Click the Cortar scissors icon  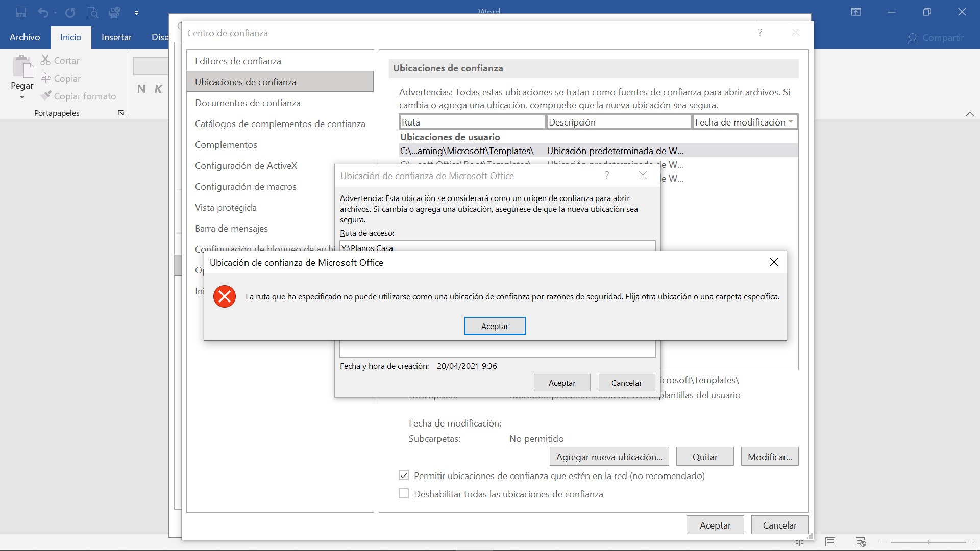pyautogui.click(x=46, y=60)
